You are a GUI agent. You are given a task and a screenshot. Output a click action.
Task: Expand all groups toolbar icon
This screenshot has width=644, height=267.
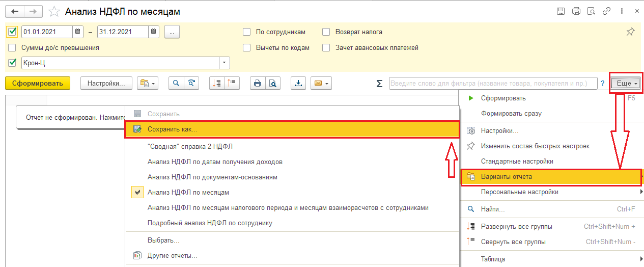217,84
